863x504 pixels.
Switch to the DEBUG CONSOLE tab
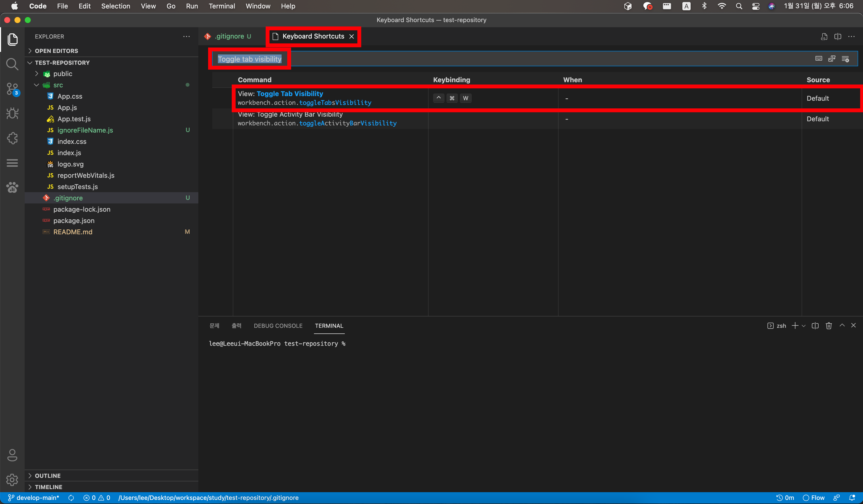[278, 326]
